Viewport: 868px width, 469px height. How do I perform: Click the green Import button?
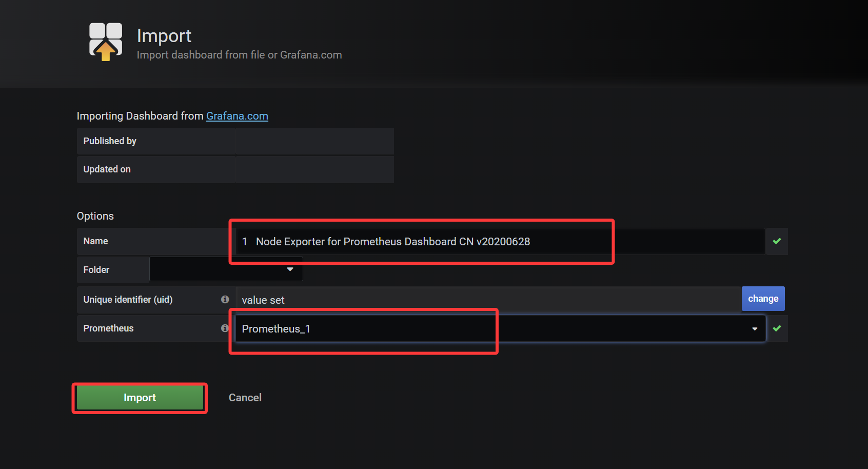140,398
